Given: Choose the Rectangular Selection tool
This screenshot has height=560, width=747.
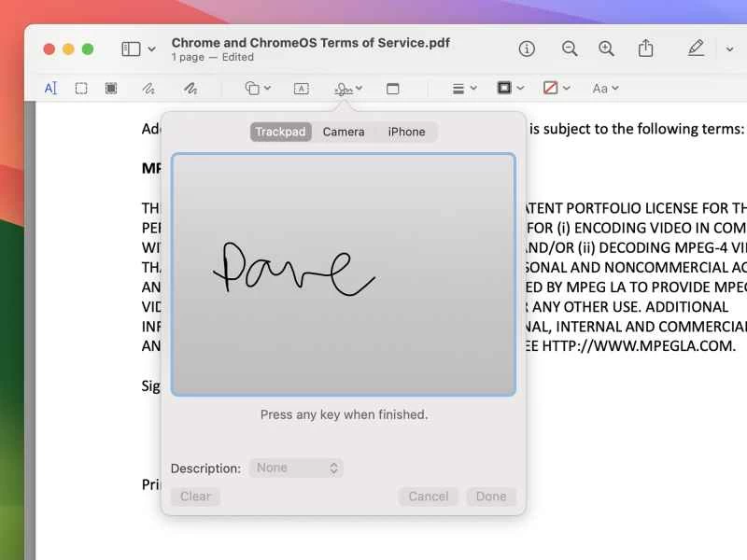Looking at the screenshot, I should (x=81, y=88).
